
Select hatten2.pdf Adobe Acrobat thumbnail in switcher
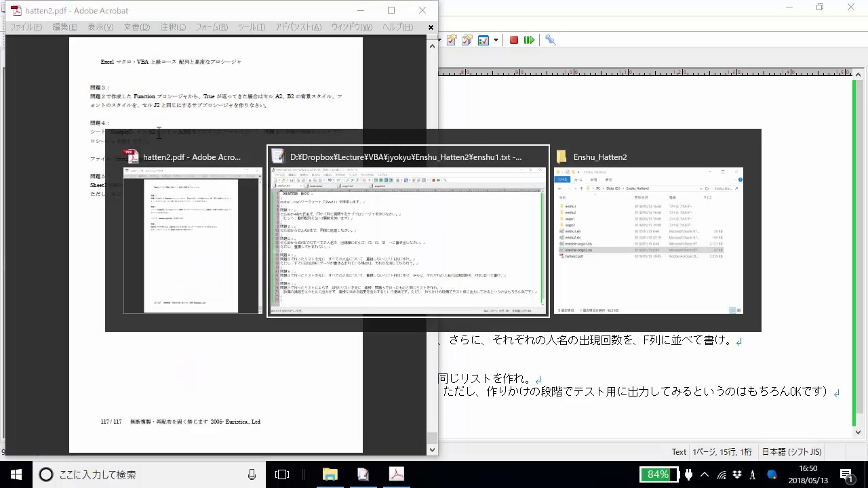(x=193, y=241)
